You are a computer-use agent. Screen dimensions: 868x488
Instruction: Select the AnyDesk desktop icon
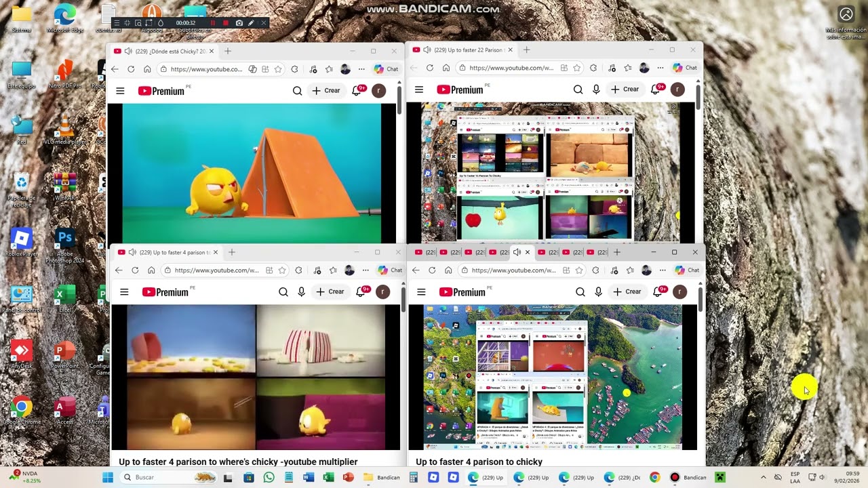tap(22, 354)
